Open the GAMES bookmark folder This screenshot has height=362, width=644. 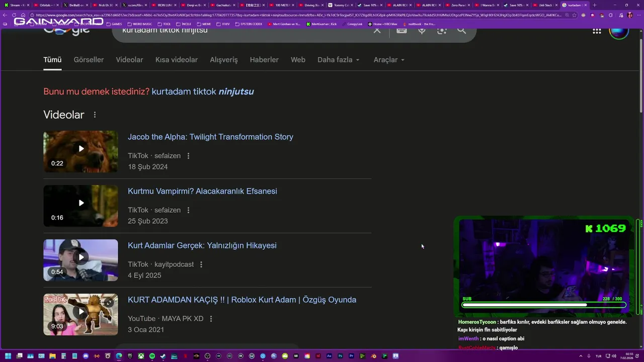click(x=114, y=24)
